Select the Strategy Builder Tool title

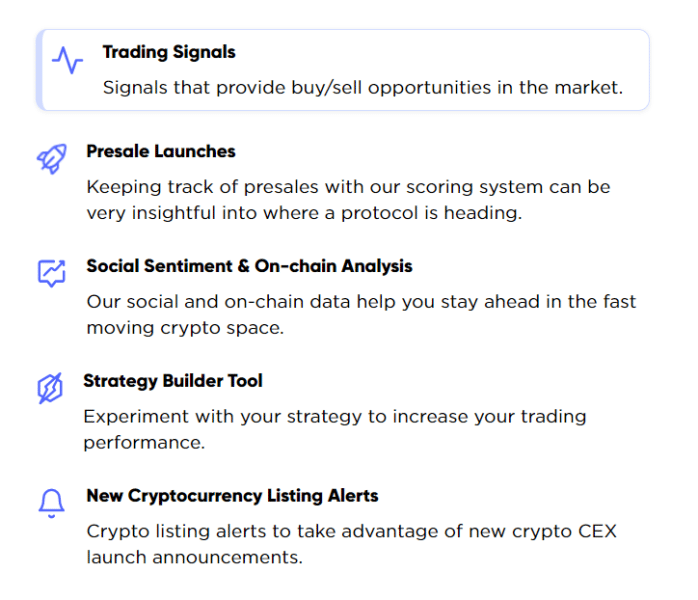pyautogui.click(x=173, y=381)
